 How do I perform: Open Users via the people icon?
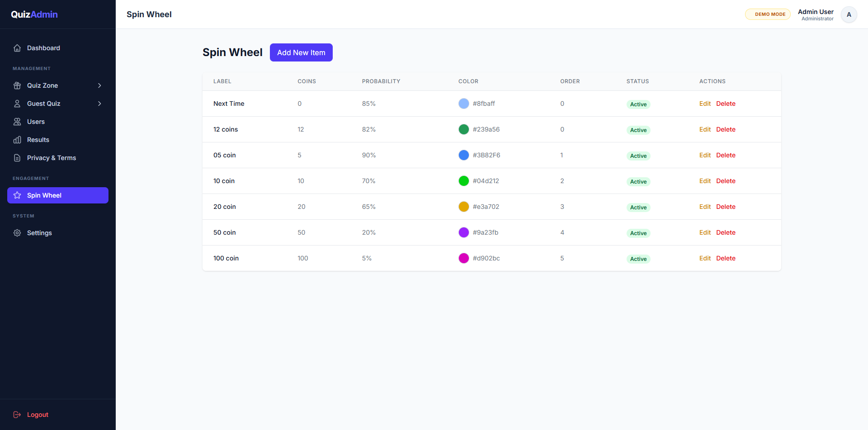17,122
